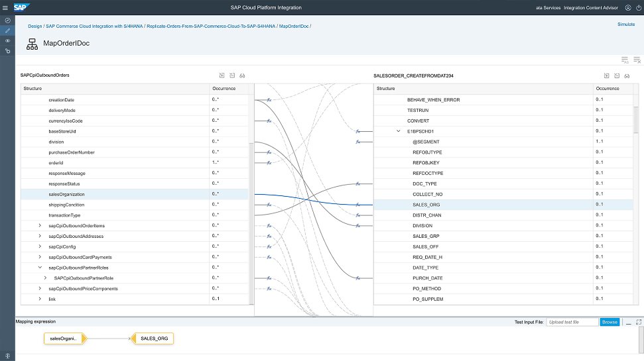Screen dimensions: 644x361
Task: Collapse all nodes in SALESORDER_CREATEFROMDAT204 panel
Action: (x=617, y=76)
